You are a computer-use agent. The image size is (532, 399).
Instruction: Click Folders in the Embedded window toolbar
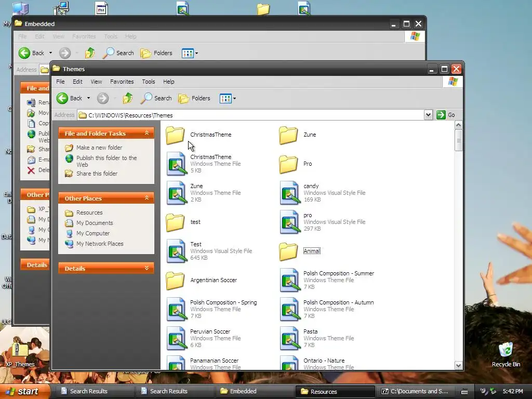click(x=156, y=54)
